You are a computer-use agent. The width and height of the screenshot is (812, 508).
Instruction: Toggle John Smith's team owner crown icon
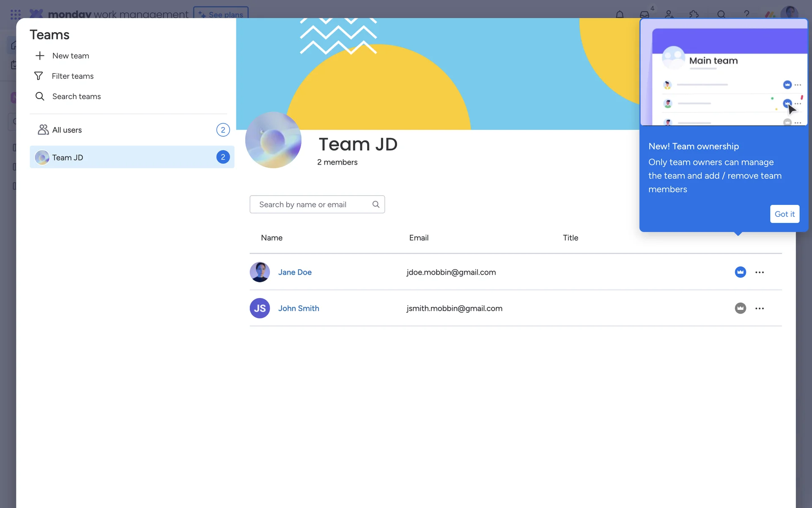tap(740, 308)
